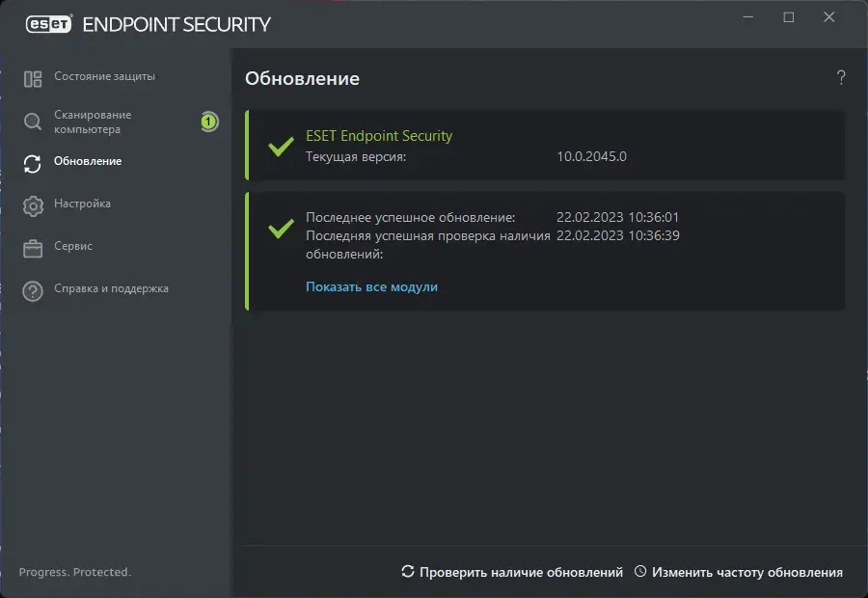The width and height of the screenshot is (868, 598).
Task: Click the green scan notification badge
Action: click(x=209, y=122)
